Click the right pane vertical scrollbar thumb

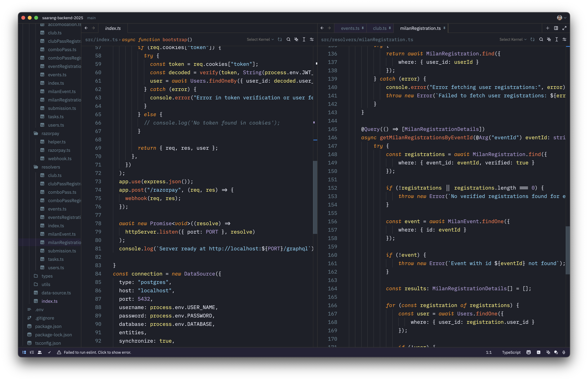tap(568, 250)
